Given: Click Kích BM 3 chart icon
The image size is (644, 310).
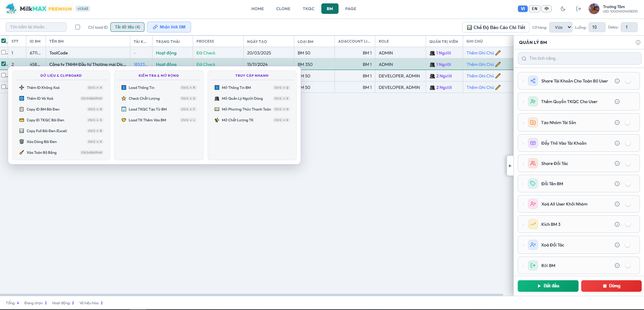Looking at the screenshot, I should 533,224.
